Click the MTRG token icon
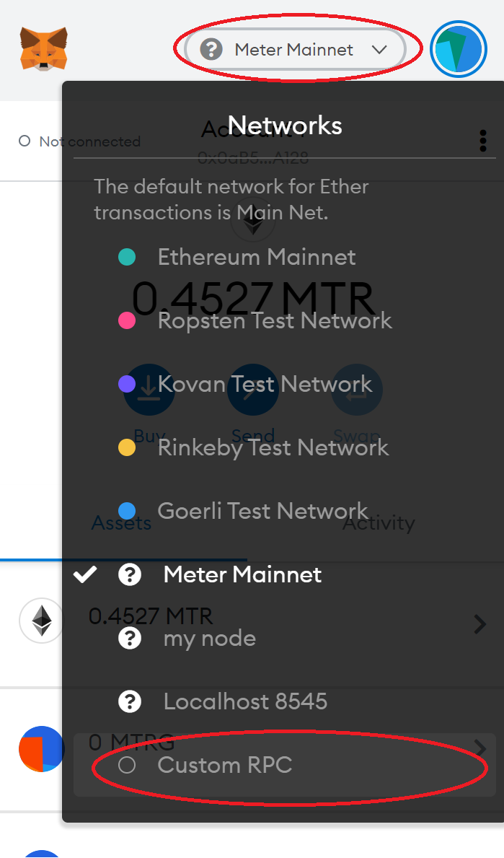Screen dimensions: 504x858 (42, 749)
